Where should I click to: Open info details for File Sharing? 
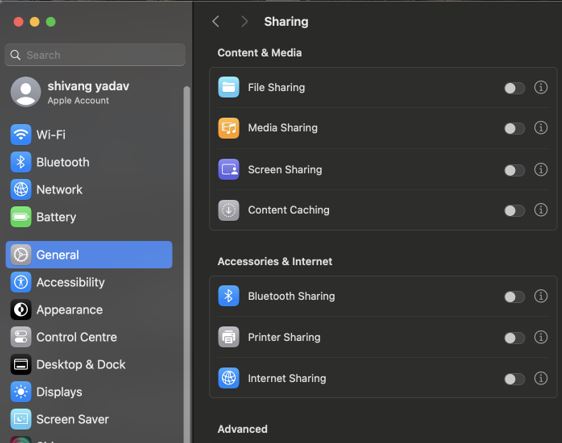[x=540, y=87]
